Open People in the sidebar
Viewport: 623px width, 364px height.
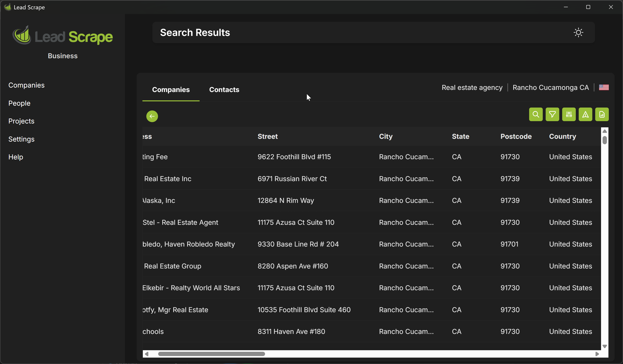pos(19,103)
